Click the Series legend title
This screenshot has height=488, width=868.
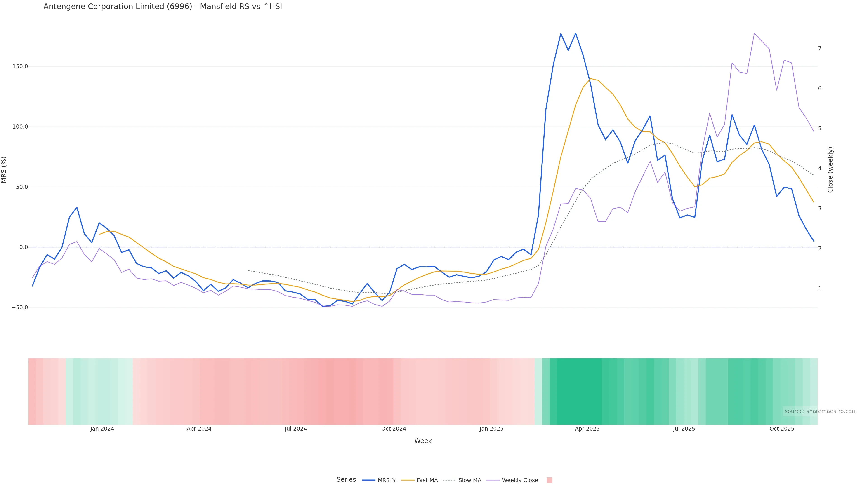click(346, 480)
